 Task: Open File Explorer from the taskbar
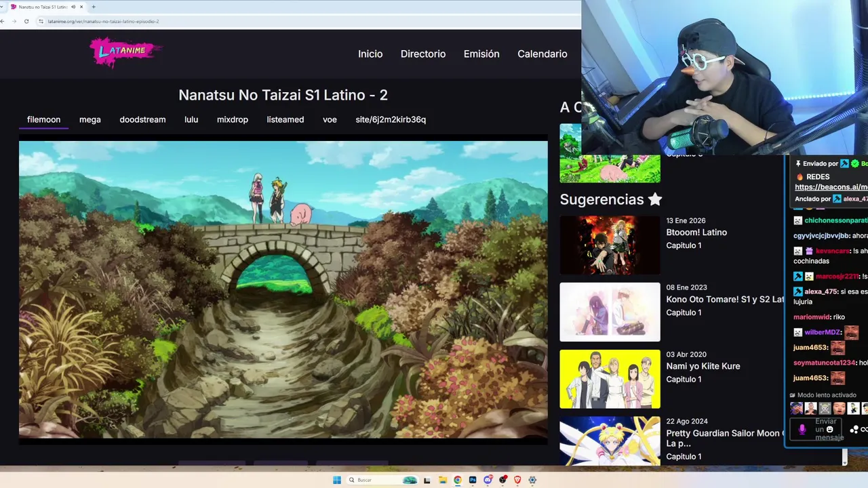click(443, 480)
